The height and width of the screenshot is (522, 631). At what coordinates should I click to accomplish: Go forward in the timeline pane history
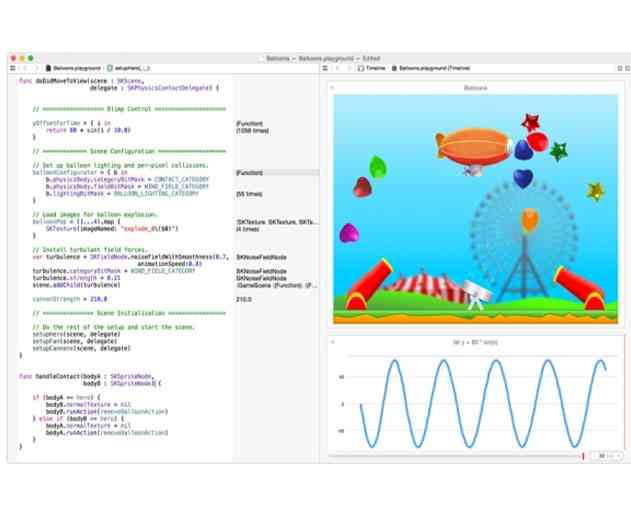(348, 68)
